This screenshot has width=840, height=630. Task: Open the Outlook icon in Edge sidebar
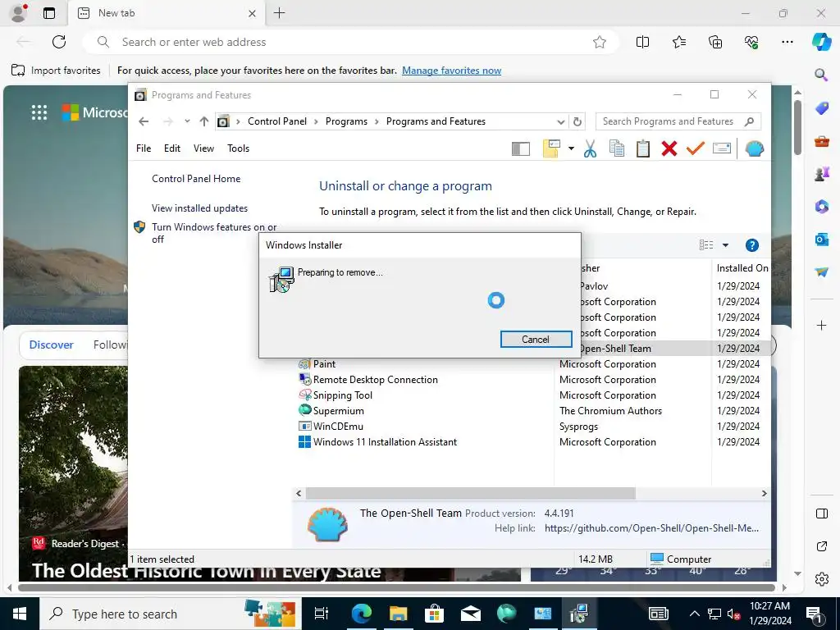(821, 239)
